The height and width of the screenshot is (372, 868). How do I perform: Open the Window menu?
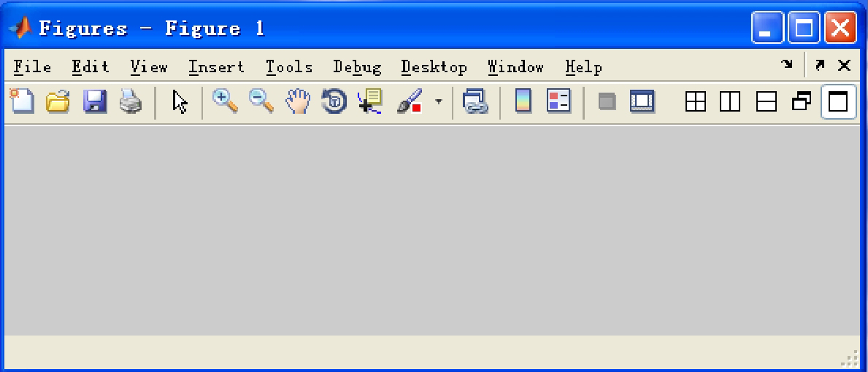pyautogui.click(x=516, y=67)
